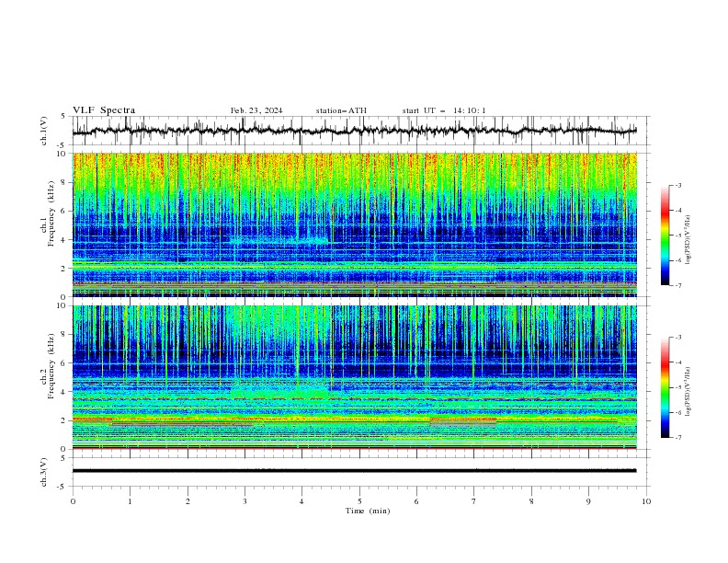Click the time-axis tick label "7" at bottom
This screenshot has height=563, width=728.
coord(474,501)
